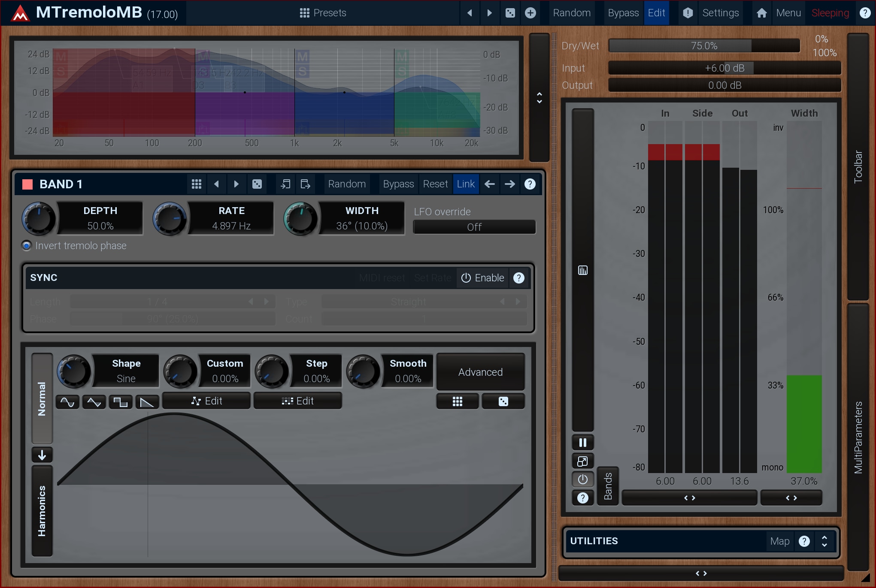The width and height of the screenshot is (876, 588).
Task: Randomize the shape with dice icon
Action: tap(503, 401)
